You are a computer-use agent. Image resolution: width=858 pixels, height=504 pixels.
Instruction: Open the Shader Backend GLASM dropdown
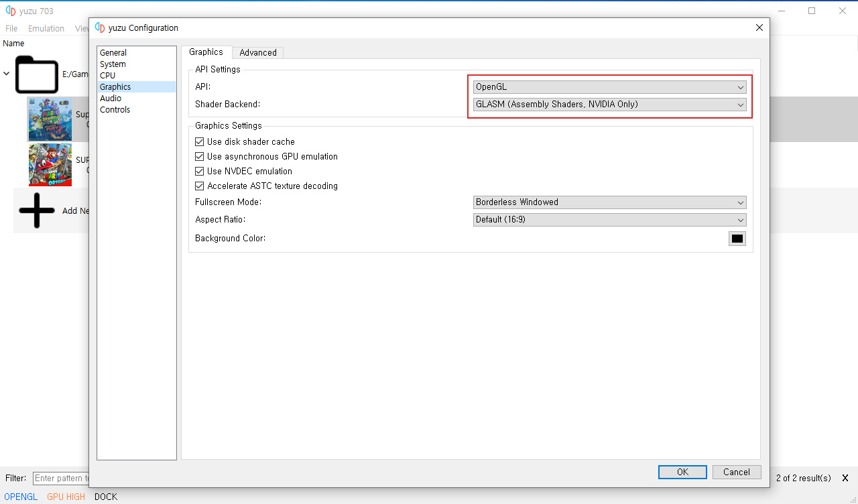coord(609,104)
